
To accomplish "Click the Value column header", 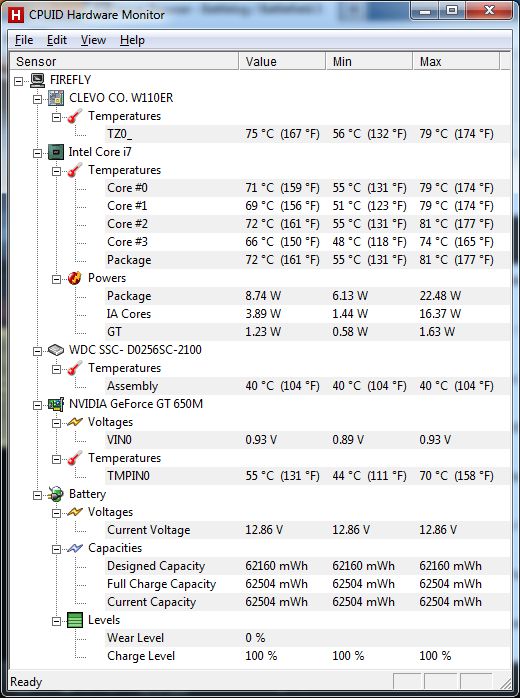I will coord(282,61).
